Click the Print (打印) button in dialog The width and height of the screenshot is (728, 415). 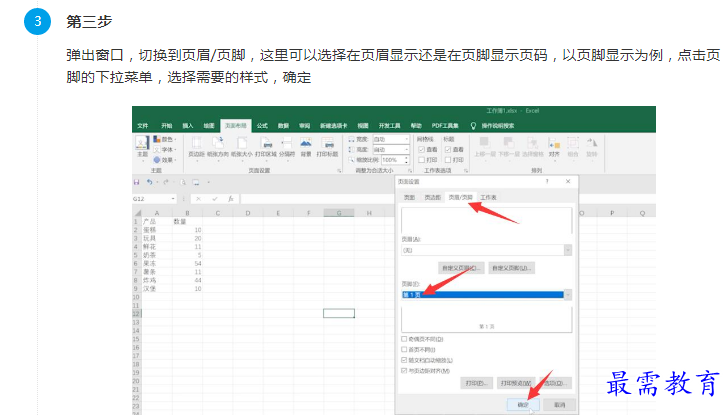pyautogui.click(x=476, y=383)
